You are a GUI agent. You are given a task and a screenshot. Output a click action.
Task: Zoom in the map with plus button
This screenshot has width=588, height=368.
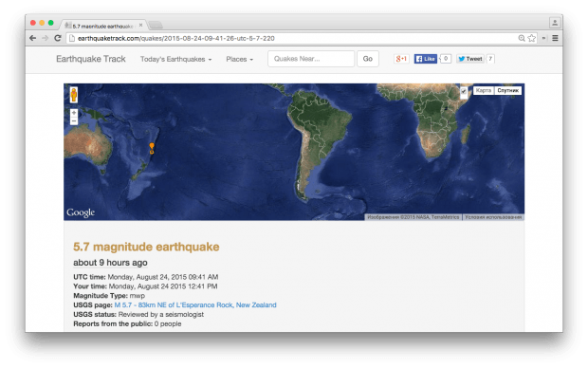click(74, 113)
